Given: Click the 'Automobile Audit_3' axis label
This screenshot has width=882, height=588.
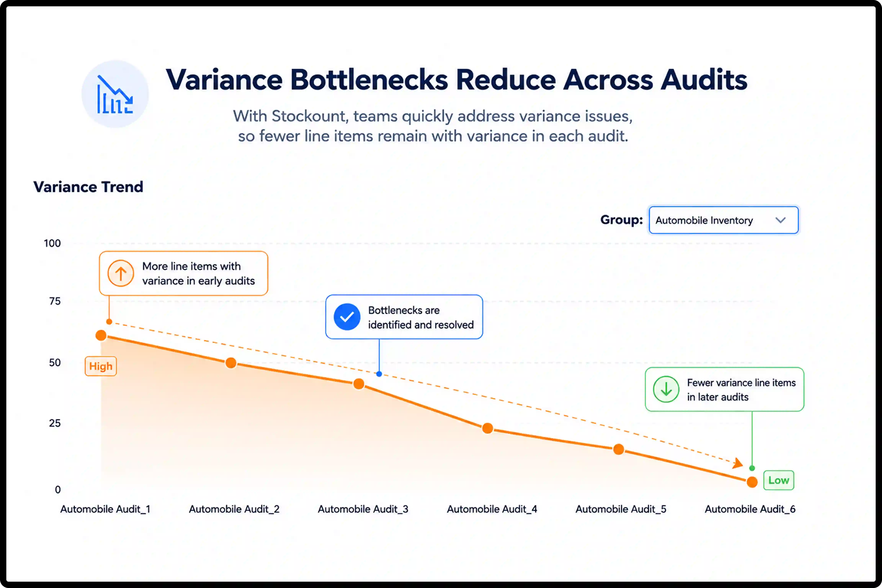Looking at the screenshot, I should point(363,509).
